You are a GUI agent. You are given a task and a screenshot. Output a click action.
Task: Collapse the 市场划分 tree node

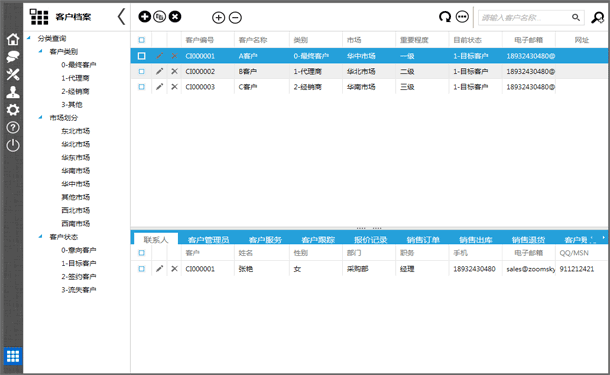point(40,117)
